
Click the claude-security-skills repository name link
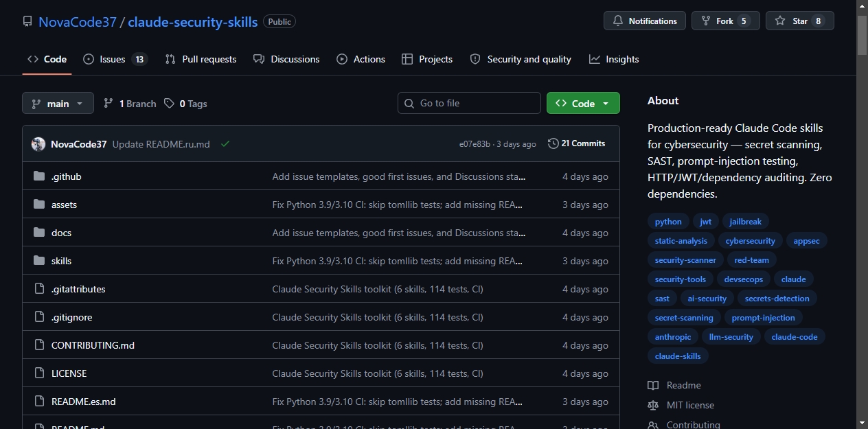click(193, 21)
